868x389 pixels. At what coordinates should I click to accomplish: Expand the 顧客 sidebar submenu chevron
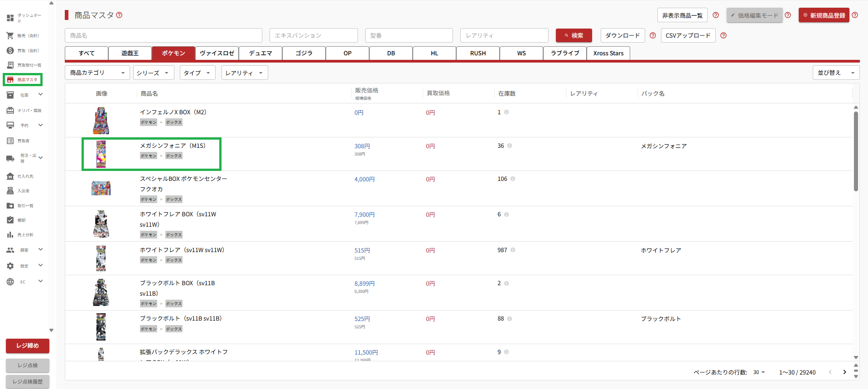point(41,249)
